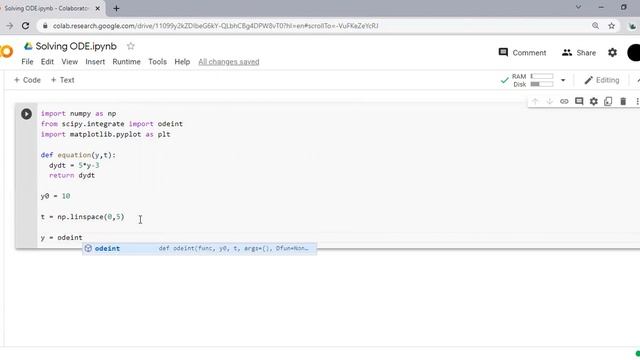Move cell down arrow in cell toolbar

tap(550, 101)
